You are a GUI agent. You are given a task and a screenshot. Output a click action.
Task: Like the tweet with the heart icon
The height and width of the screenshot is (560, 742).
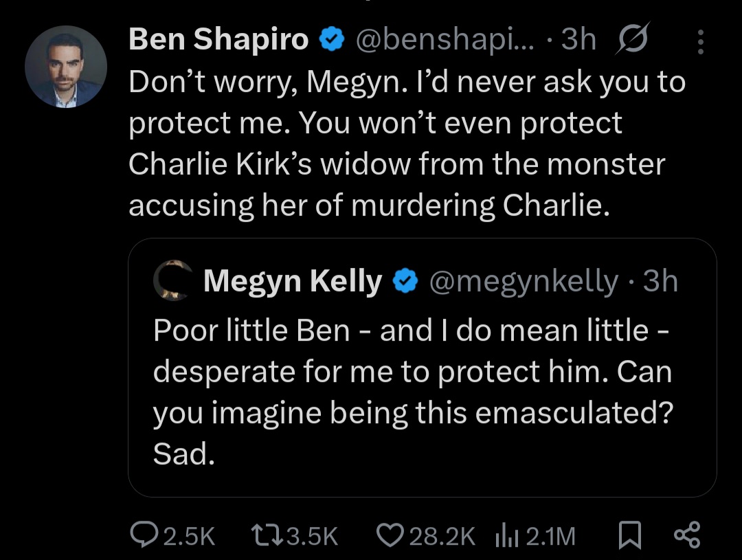click(x=390, y=535)
